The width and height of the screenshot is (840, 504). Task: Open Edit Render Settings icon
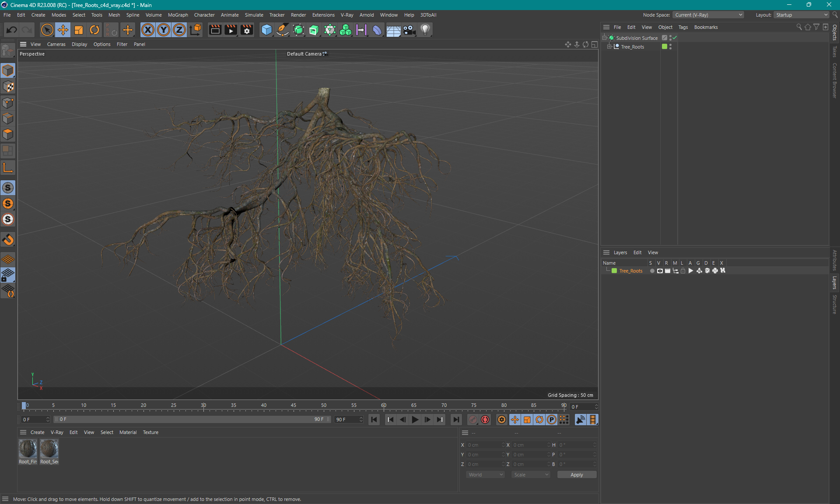[247, 30]
